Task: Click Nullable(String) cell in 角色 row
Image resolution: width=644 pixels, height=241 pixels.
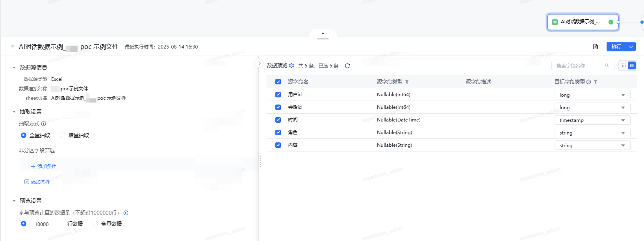Action: pos(394,133)
